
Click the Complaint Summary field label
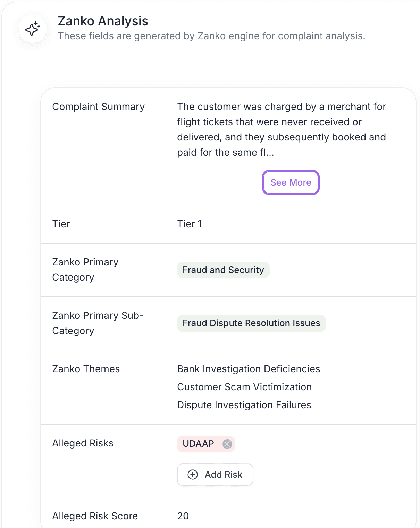click(x=98, y=107)
